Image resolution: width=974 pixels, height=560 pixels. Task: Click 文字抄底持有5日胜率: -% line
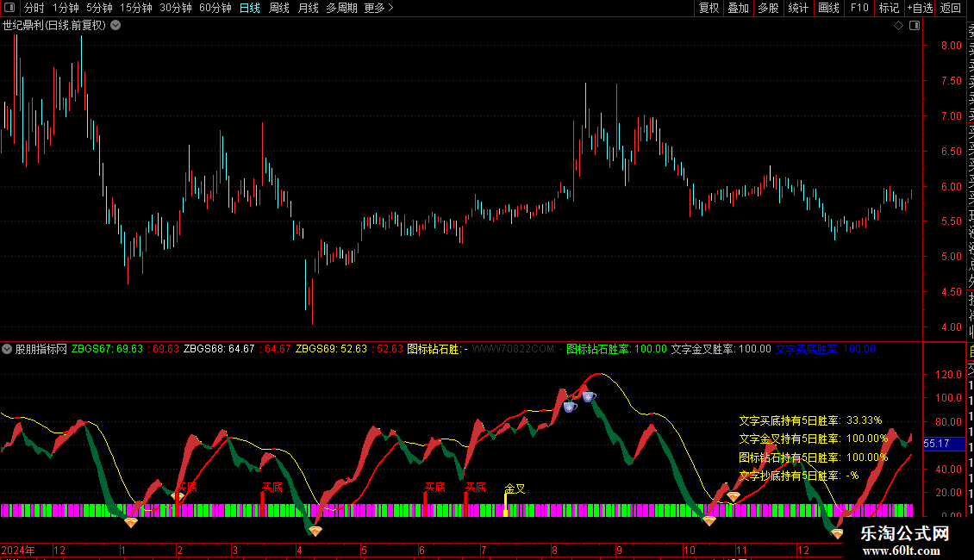tap(799, 476)
